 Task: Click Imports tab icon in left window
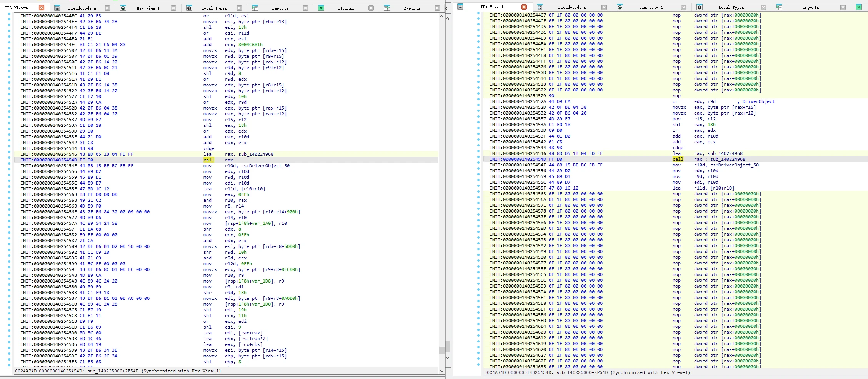tap(255, 8)
